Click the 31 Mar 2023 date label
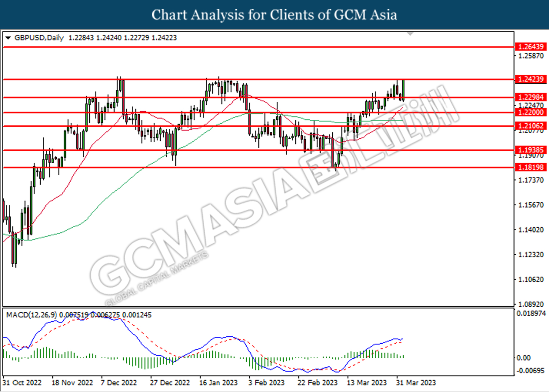549x392 pixels. pyautogui.click(x=416, y=383)
